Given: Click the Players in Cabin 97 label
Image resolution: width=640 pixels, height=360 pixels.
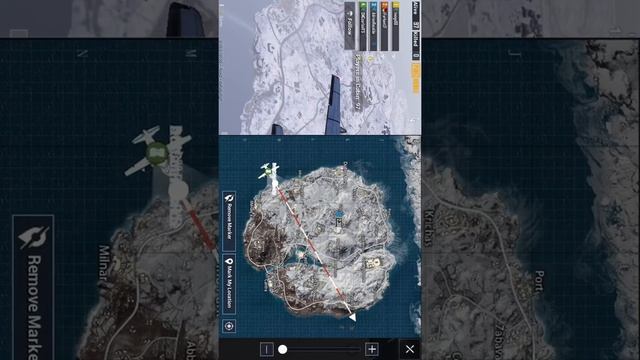Looking at the screenshot, I should [358, 82].
